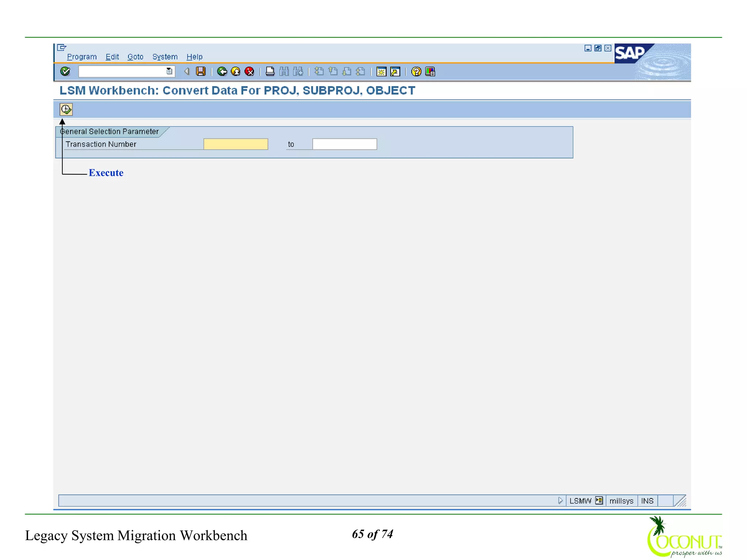This screenshot has height=560, width=747.
Task: Click the Save floppy disk icon
Action: pyautogui.click(x=201, y=71)
